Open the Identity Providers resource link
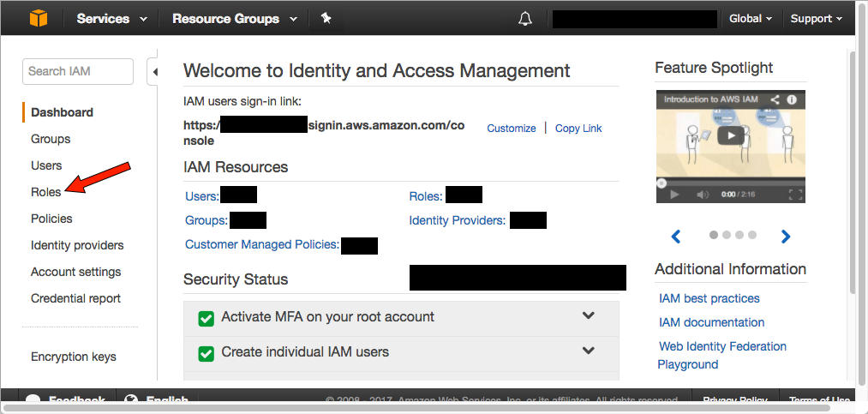 pyautogui.click(x=458, y=220)
